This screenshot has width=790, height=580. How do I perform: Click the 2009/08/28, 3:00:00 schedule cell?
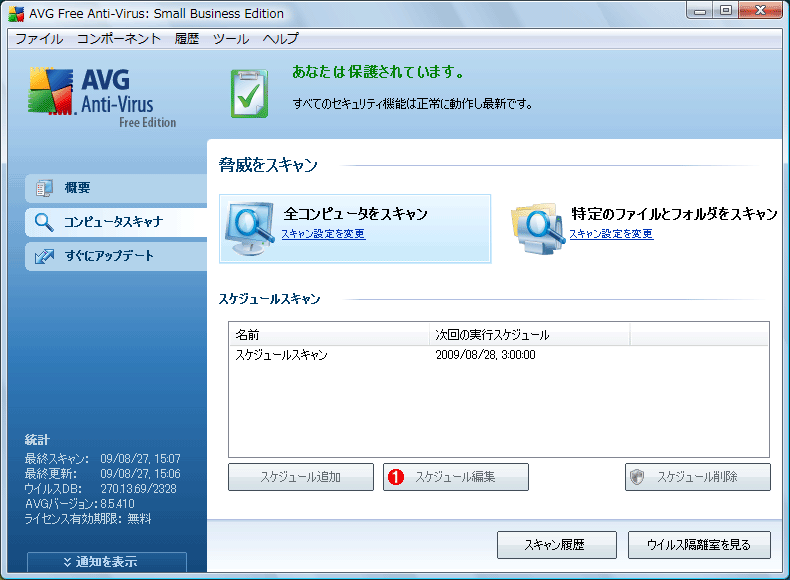tap(485, 355)
